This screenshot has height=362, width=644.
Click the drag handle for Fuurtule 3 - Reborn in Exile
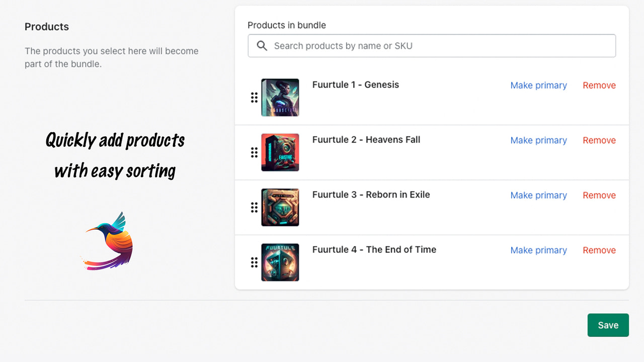(x=254, y=207)
